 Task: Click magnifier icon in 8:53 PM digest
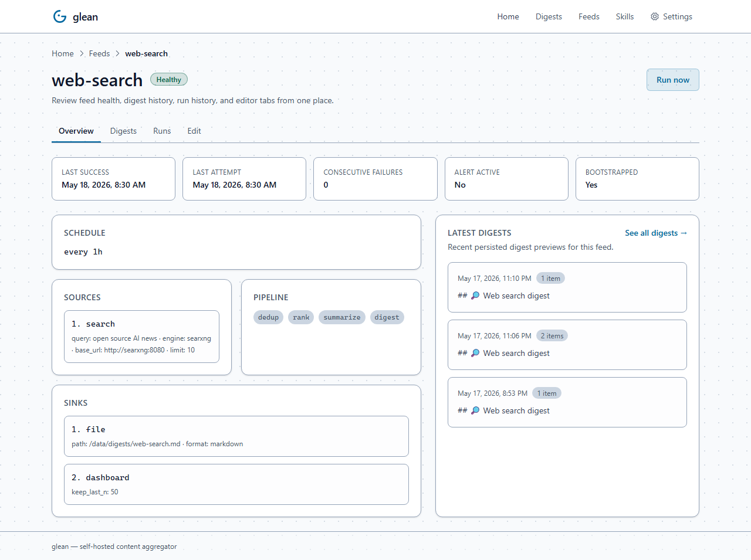[475, 410]
